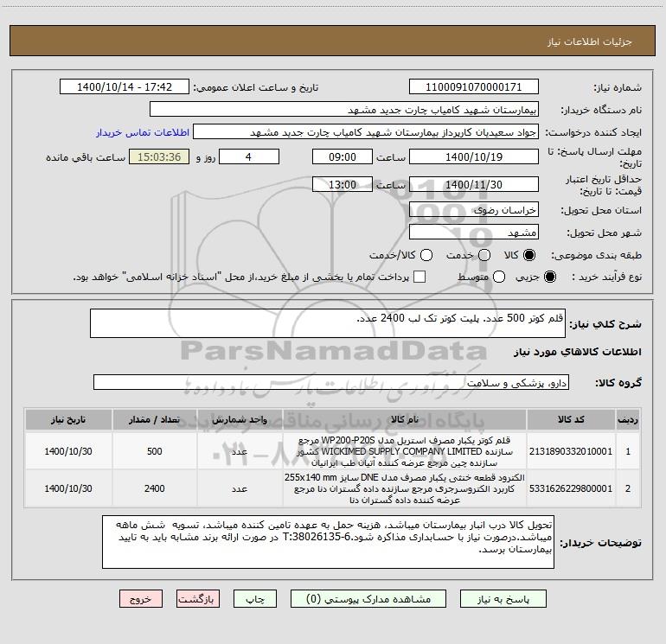Click unit عدد in row 2
The height and width of the screenshot is (644, 666).
(240, 488)
